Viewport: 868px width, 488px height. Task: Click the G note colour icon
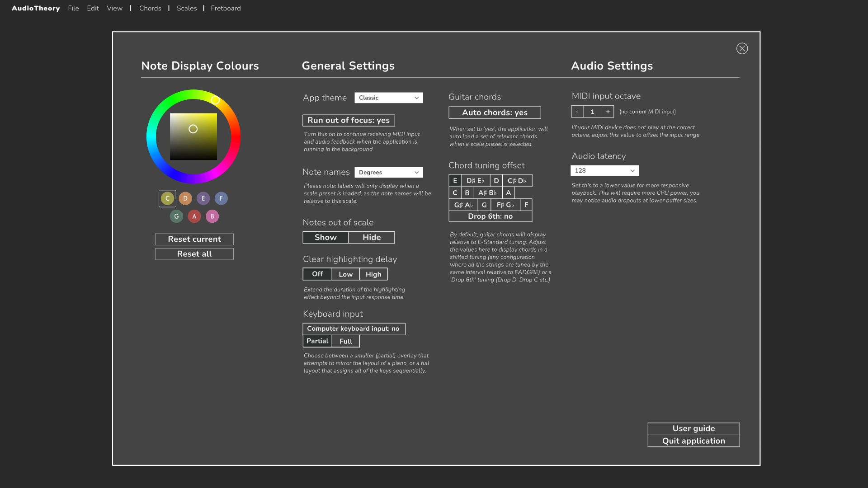click(x=176, y=216)
